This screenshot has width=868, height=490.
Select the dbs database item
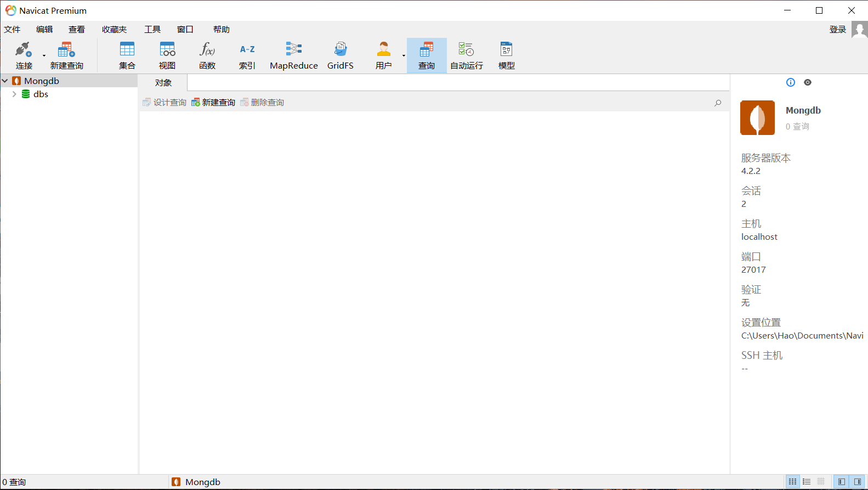click(41, 94)
